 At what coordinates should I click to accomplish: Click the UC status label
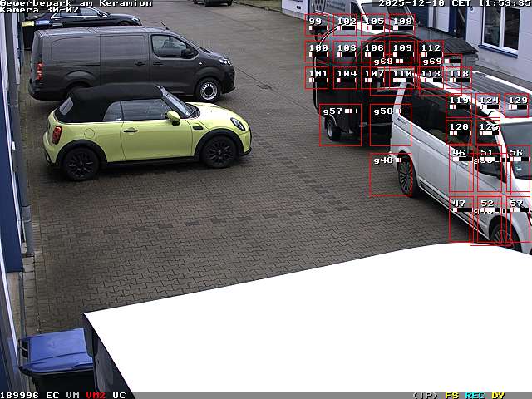click(x=119, y=395)
